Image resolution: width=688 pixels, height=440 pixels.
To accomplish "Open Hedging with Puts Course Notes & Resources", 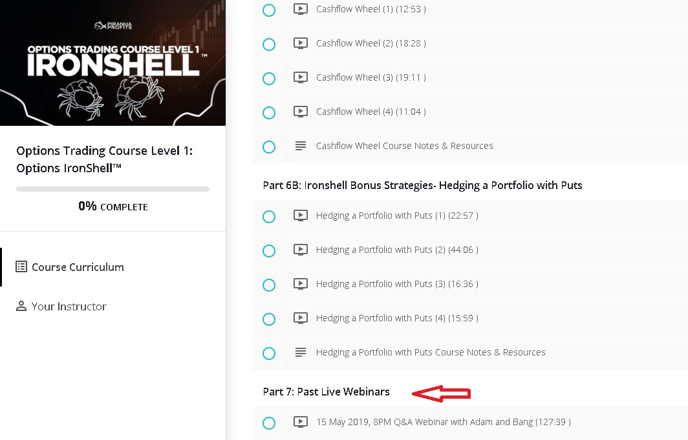I will coord(431,352).
